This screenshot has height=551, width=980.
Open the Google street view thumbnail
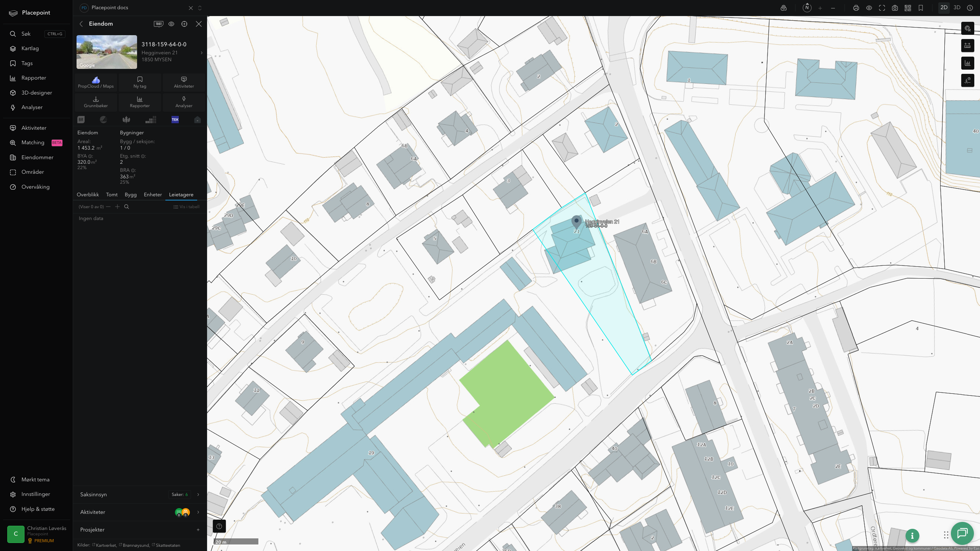coord(107,52)
